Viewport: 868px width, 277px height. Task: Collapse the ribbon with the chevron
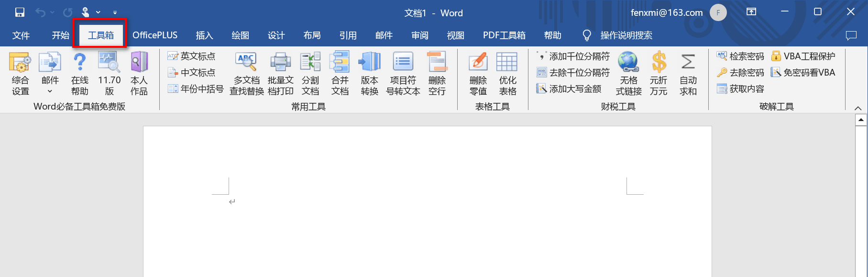858,108
